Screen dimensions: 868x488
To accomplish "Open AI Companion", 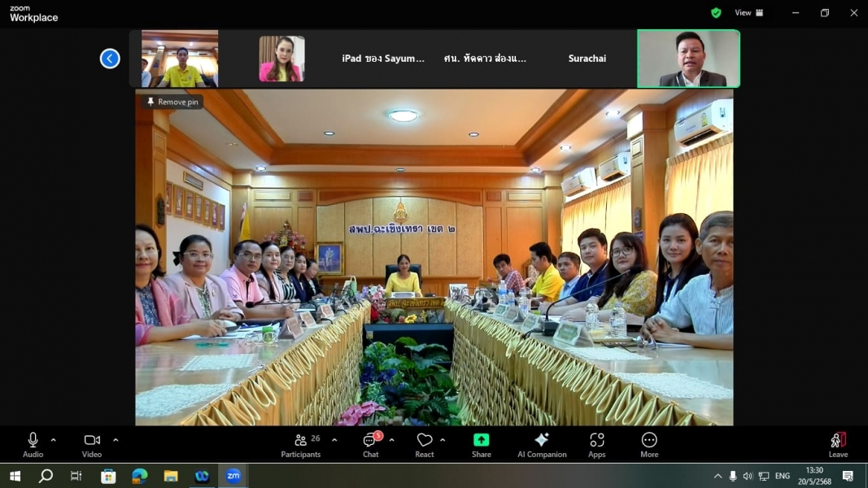I will point(542,445).
